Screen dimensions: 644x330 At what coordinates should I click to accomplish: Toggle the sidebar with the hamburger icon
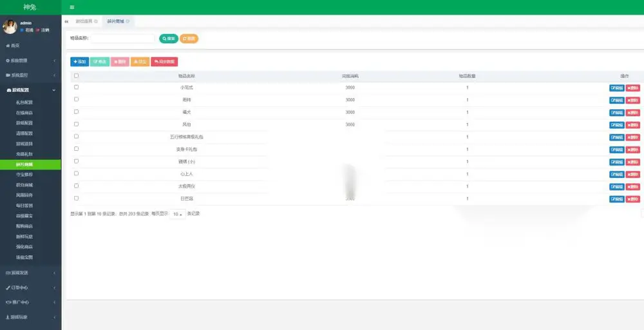pos(72,7)
